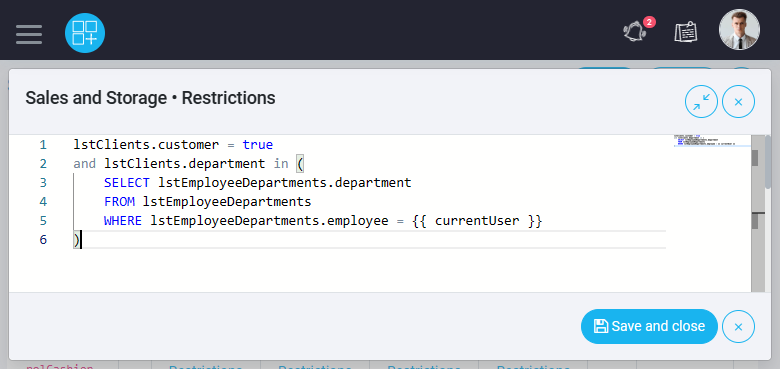Open the hamburger main menu
Image resolution: width=780 pixels, height=369 pixels.
[x=29, y=34]
